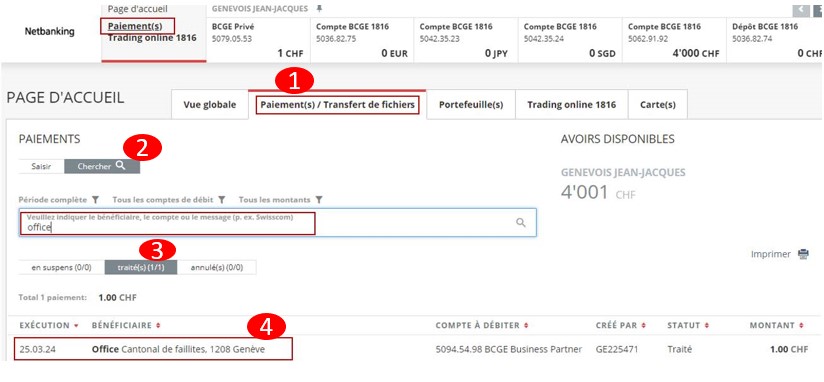
Task: Click Page d'accueil in top menu
Action: pos(137,9)
